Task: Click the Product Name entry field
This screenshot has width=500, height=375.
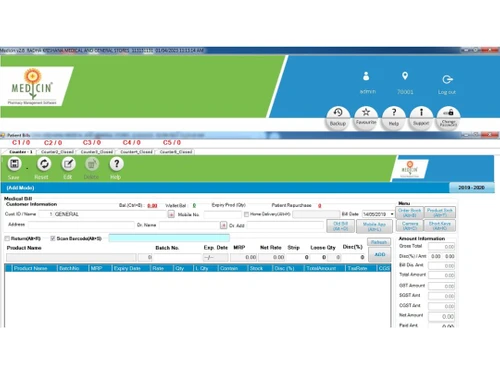Action: pyautogui.click(x=71, y=257)
